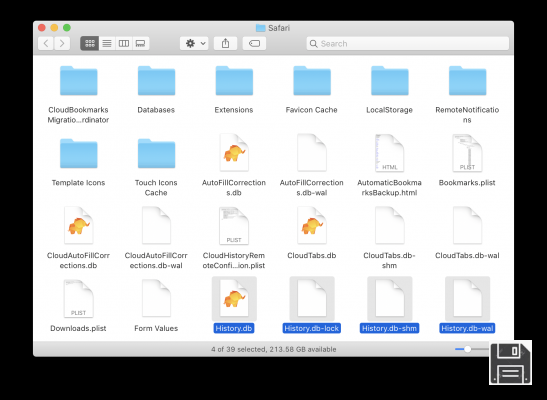Select the Template Icons folder
The width and height of the screenshot is (547, 400).
[78, 154]
